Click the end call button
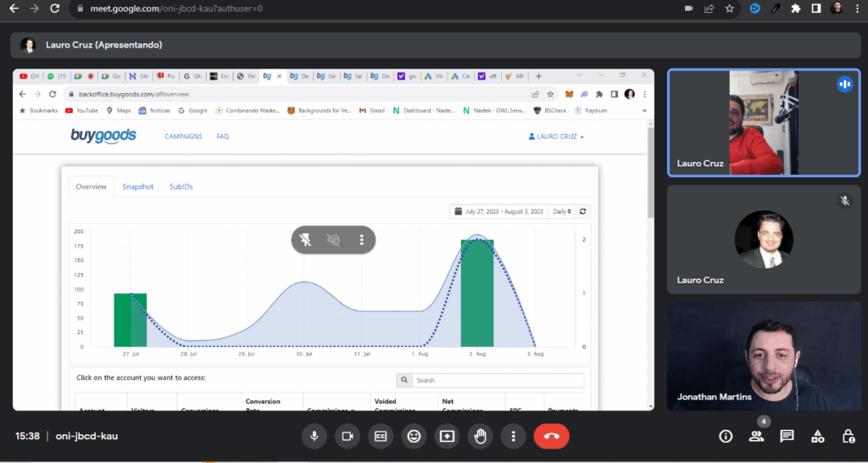The width and height of the screenshot is (868, 463). click(551, 436)
